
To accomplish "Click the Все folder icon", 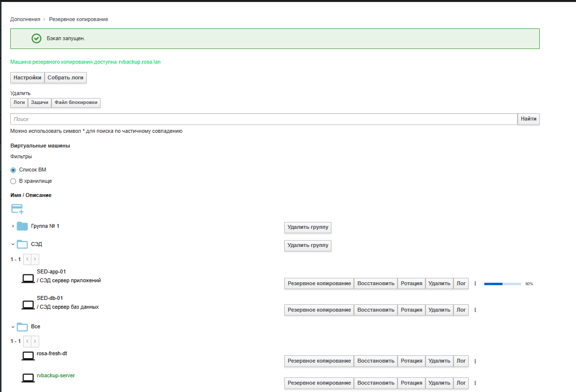I will tap(22, 327).
